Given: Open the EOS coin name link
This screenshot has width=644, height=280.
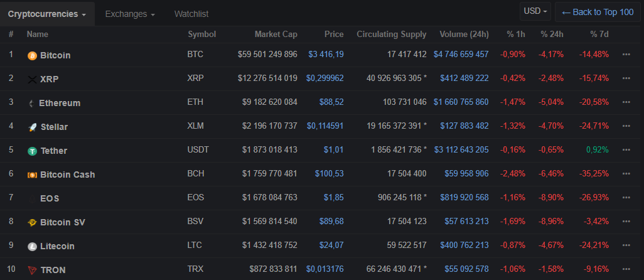Looking at the screenshot, I should tap(49, 198).
